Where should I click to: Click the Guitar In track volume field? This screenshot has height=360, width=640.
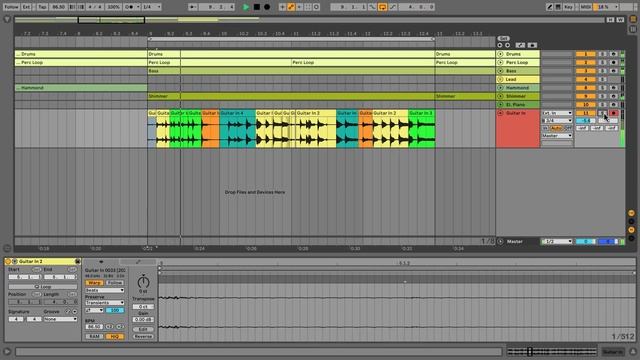tap(585, 121)
